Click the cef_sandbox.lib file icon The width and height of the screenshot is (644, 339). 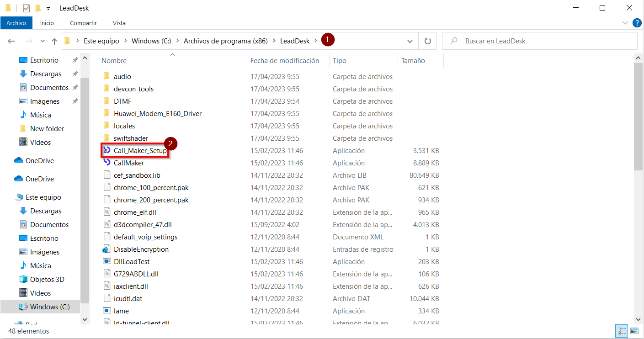pos(106,175)
